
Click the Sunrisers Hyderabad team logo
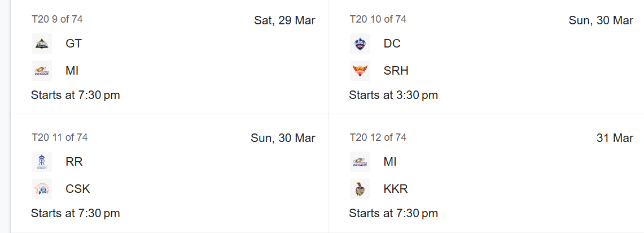point(360,71)
